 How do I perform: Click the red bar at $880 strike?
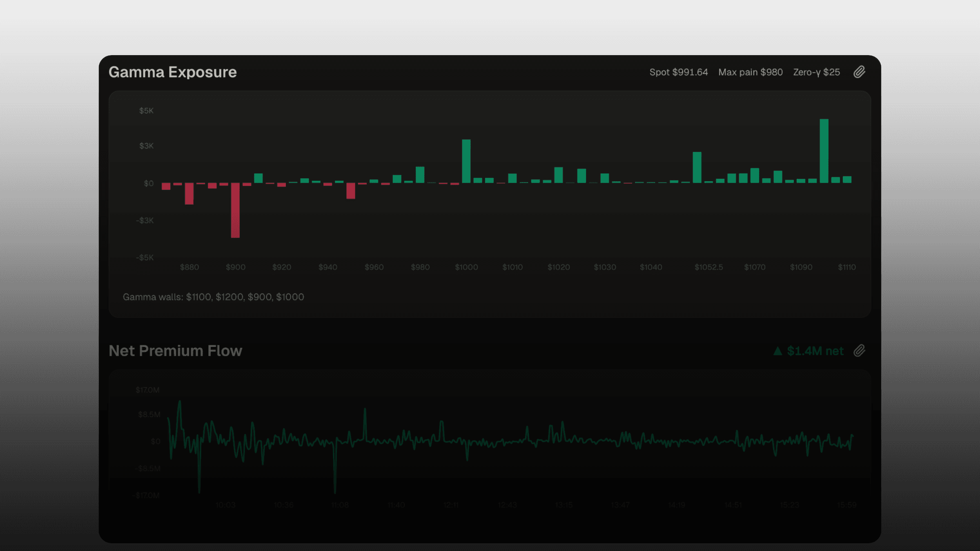[x=189, y=193]
